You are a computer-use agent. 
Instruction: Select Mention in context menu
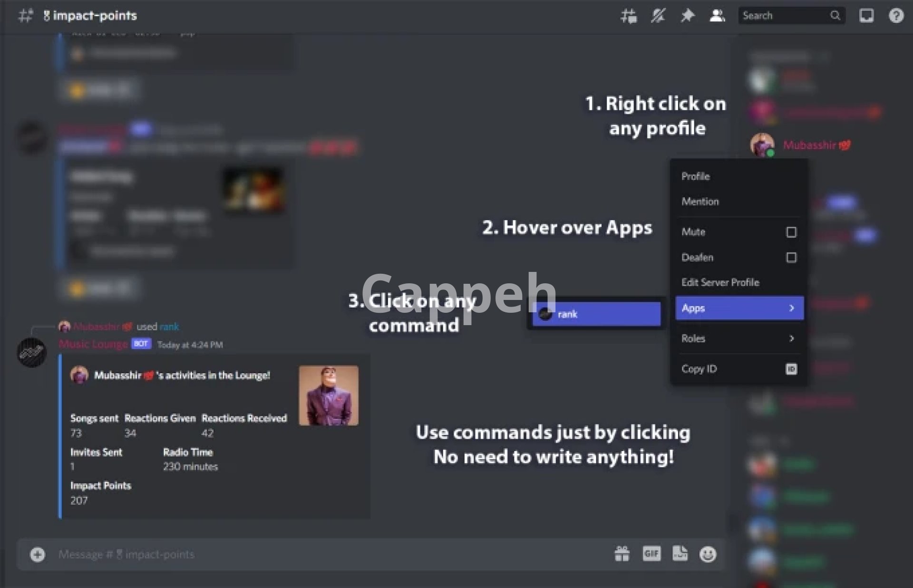[x=700, y=202]
